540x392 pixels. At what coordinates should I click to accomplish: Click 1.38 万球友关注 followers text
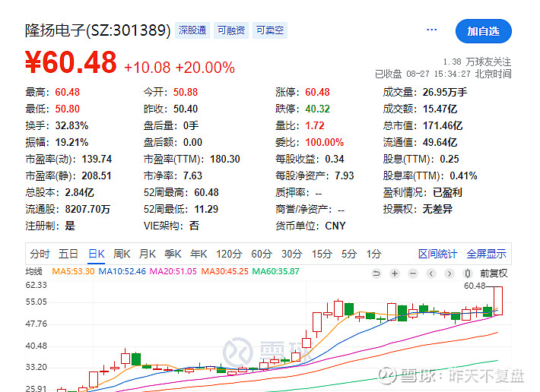477,62
